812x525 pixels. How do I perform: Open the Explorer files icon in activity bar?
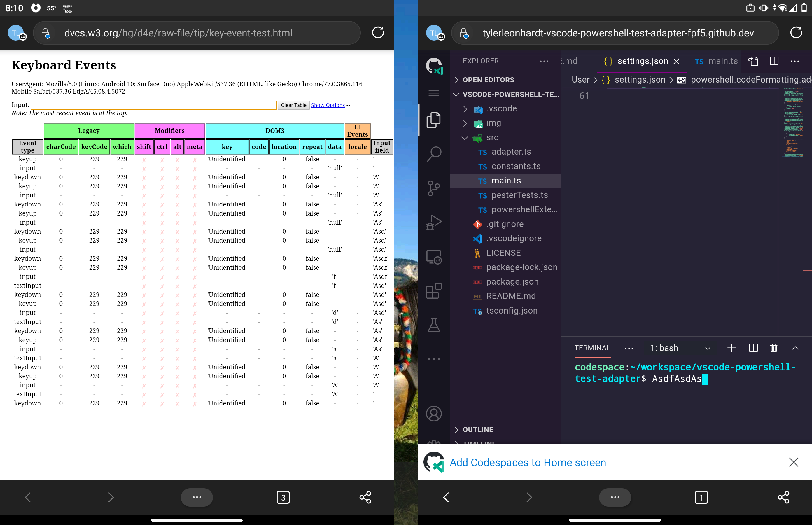point(434,120)
